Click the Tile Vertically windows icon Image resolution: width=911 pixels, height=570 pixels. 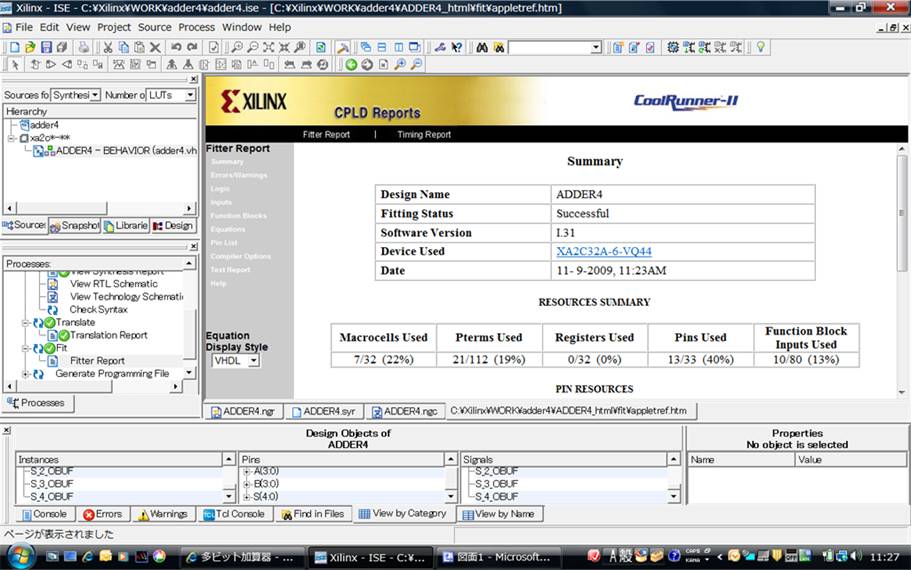tap(399, 48)
